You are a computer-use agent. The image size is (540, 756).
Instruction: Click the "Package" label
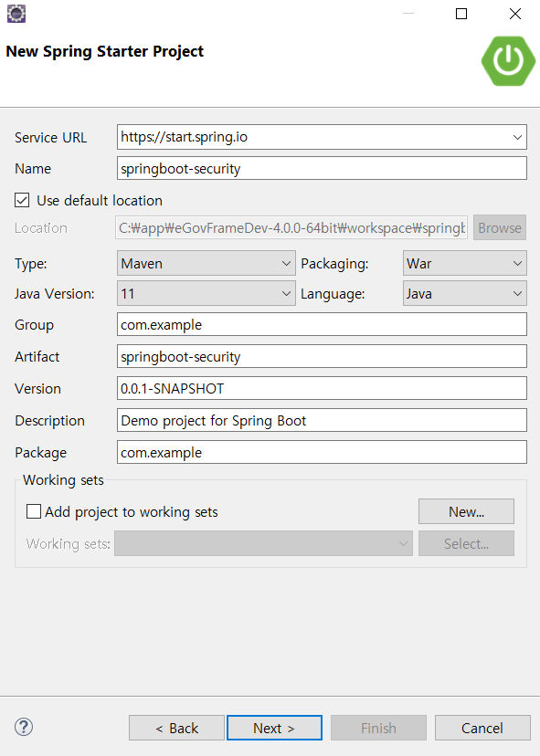click(40, 453)
